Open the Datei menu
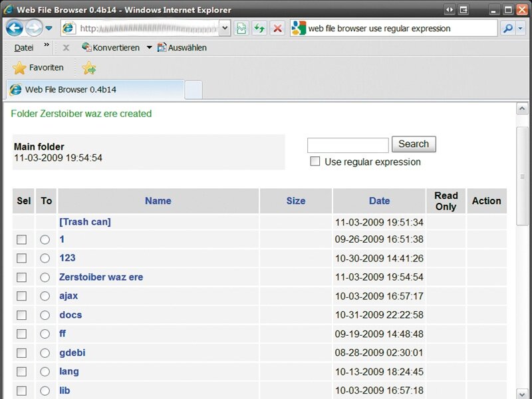This screenshot has width=532, height=399. tap(24, 48)
